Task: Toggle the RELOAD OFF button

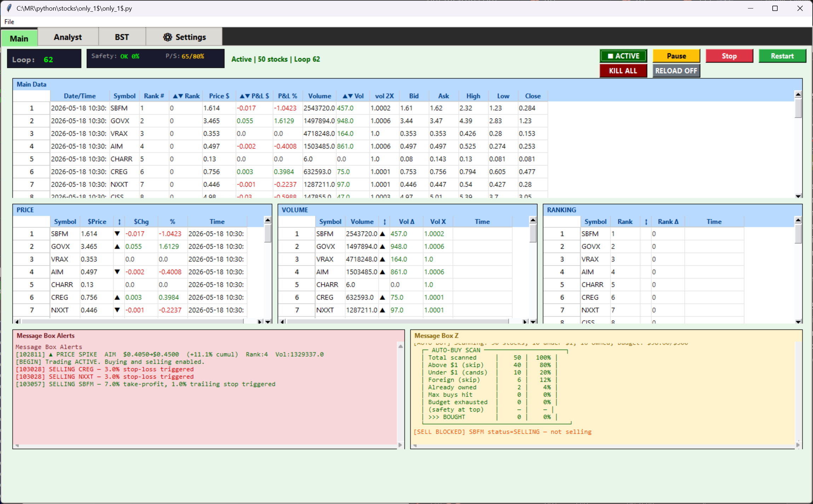Action: coord(676,71)
